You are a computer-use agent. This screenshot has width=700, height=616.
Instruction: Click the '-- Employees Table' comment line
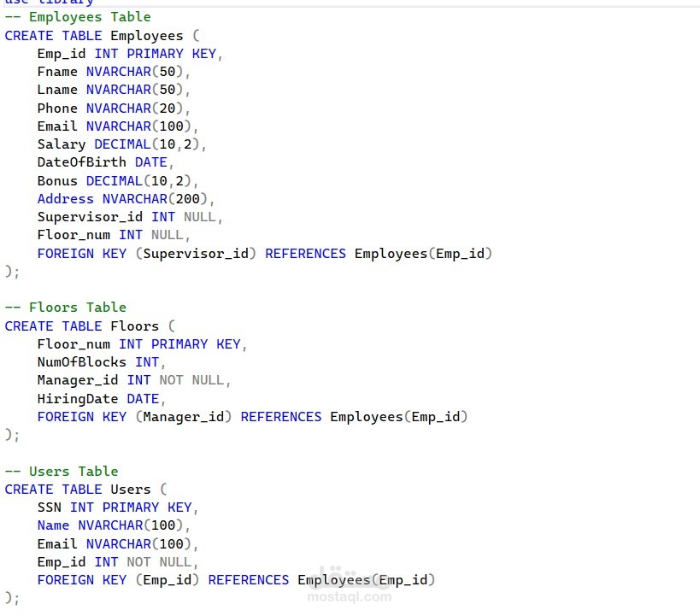78,17
